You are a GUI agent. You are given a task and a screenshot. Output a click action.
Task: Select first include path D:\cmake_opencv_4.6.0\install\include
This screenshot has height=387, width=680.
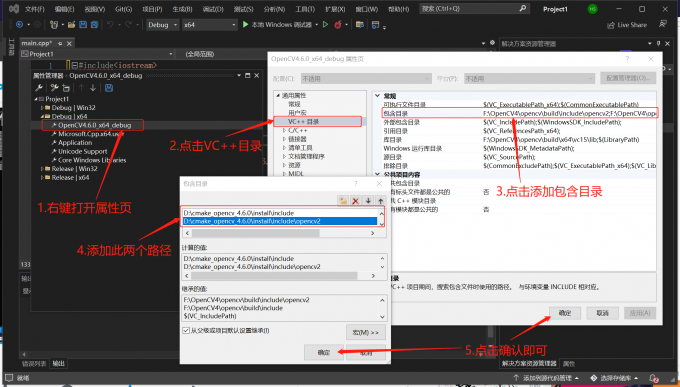(x=280, y=213)
